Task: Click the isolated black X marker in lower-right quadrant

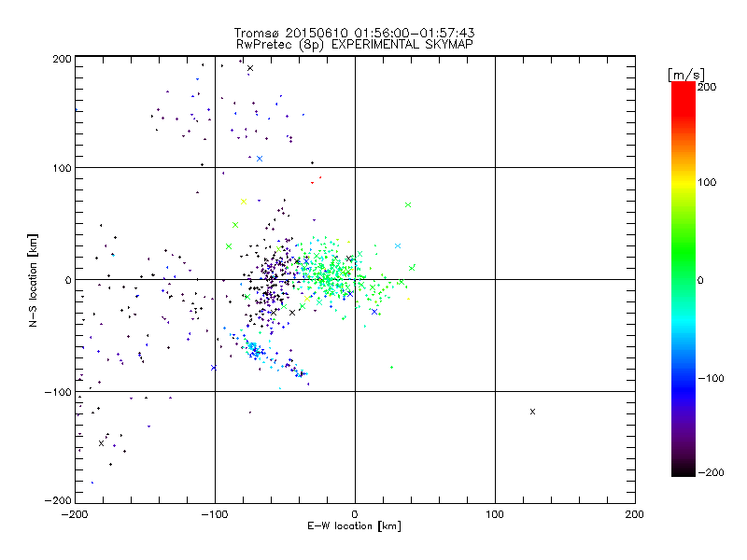Action: tap(532, 412)
